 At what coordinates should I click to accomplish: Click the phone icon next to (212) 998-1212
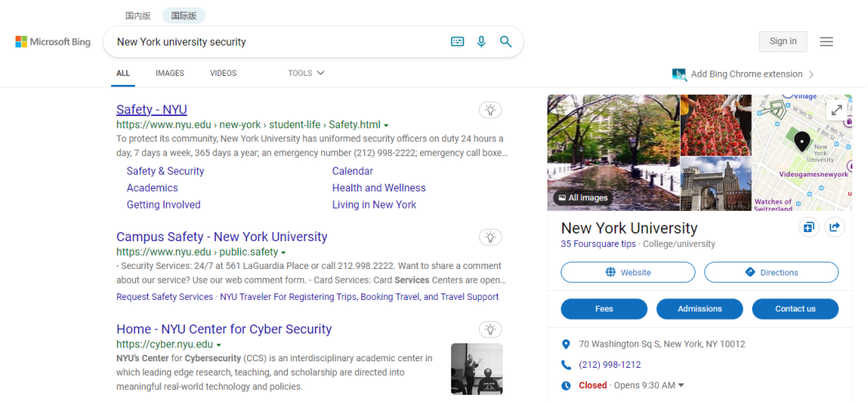[566, 365]
